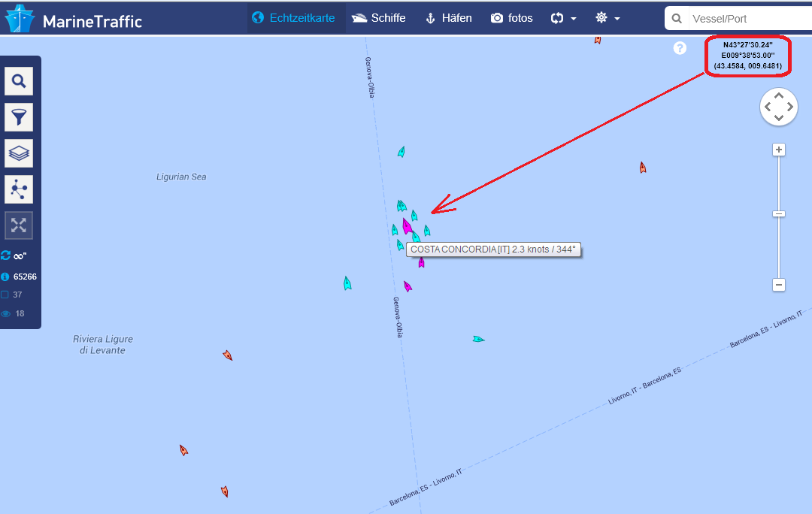Screen dimensions: 812x514
Task: Toggle fullscreen map mode
Action: pyautogui.click(x=19, y=225)
